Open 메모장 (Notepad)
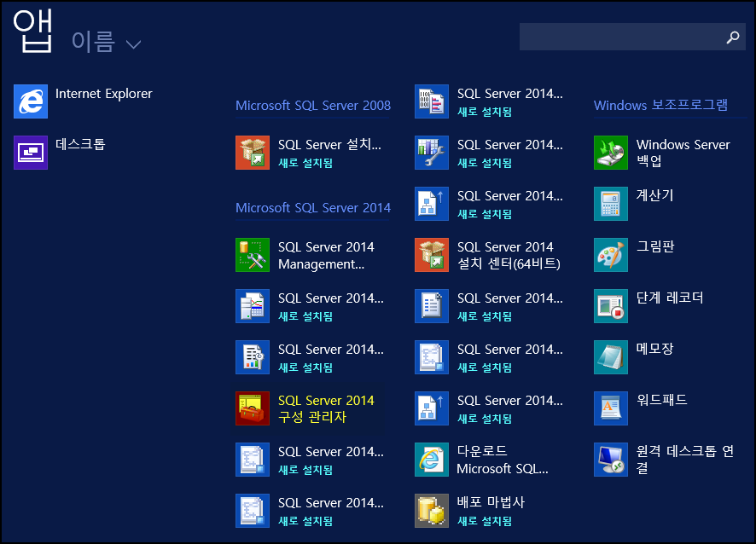The image size is (756, 544). click(633, 357)
